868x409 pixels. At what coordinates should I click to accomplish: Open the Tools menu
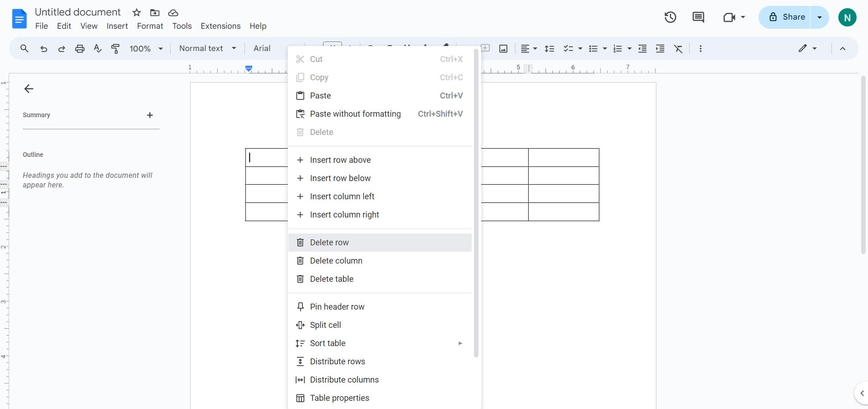(x=182, y=26)
